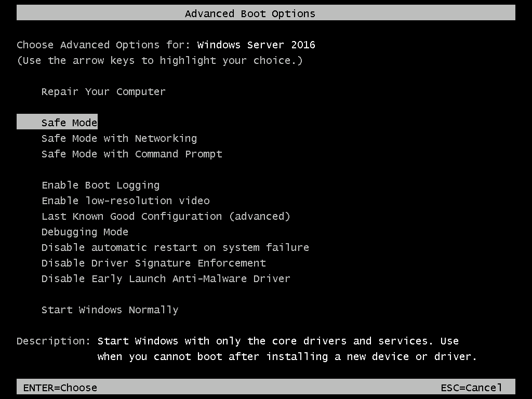Click the Advanced Boot Options title bar

tap(250, 14)
